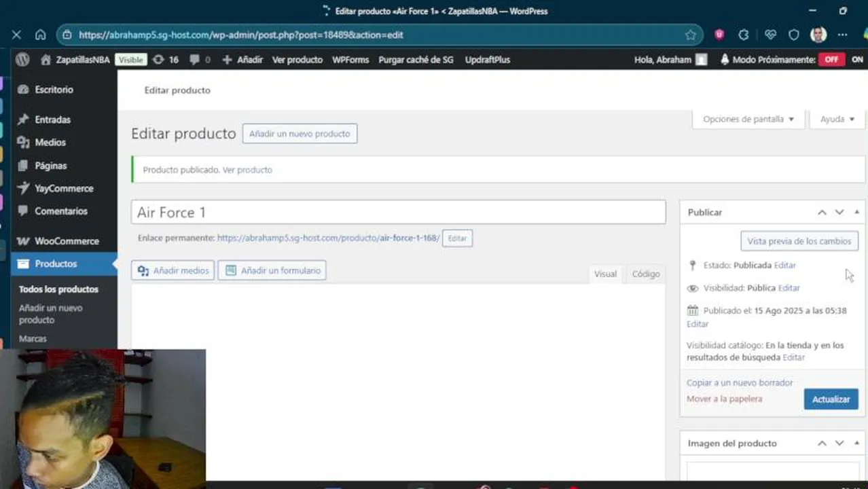The image size is (868, 489).
Task: Edit Visibilidad: Pública setting
Action: [789, 288]
